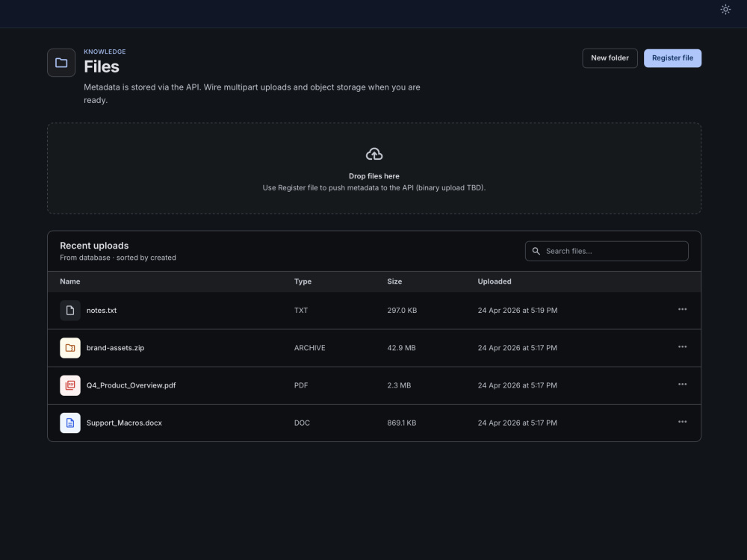Click the 869.1 KB size value
This screenshot has width=747, height=560.
[402, 423]
